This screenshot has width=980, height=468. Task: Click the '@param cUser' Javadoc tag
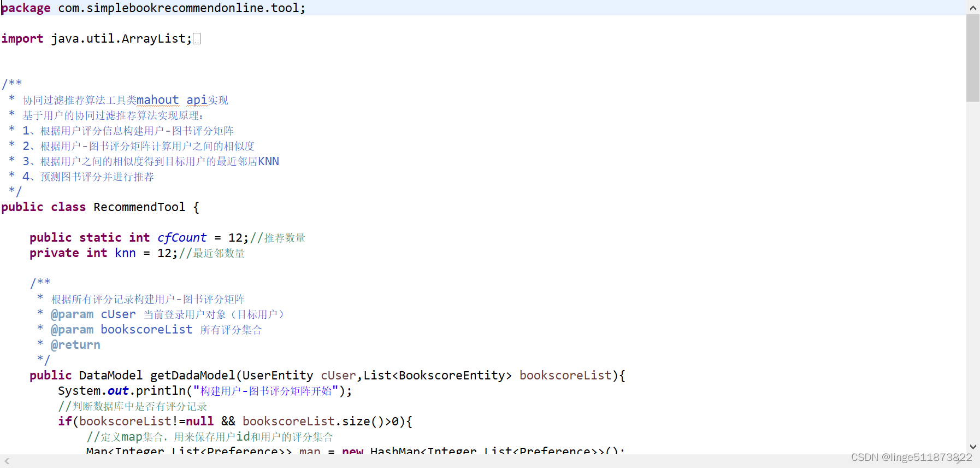click(x=93, y=314)
